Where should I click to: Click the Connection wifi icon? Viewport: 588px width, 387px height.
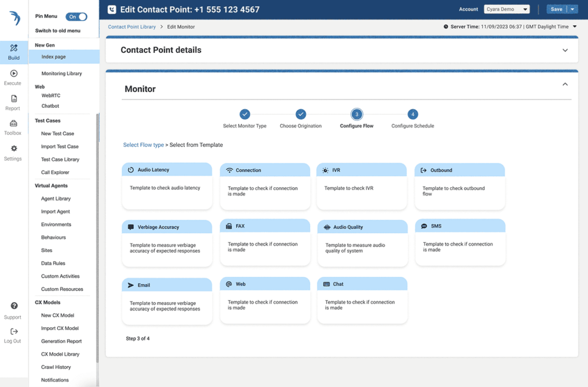pyautogui.click(x=229, y=171)
